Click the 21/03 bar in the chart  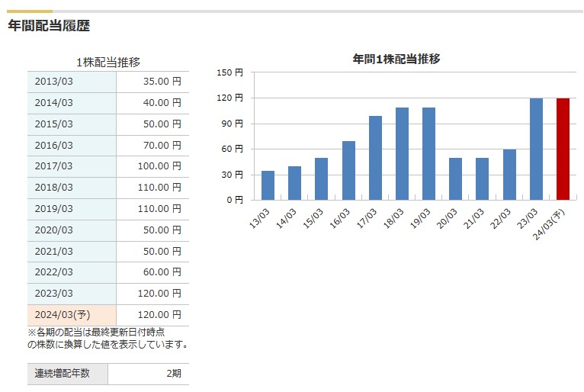point(483,179)
